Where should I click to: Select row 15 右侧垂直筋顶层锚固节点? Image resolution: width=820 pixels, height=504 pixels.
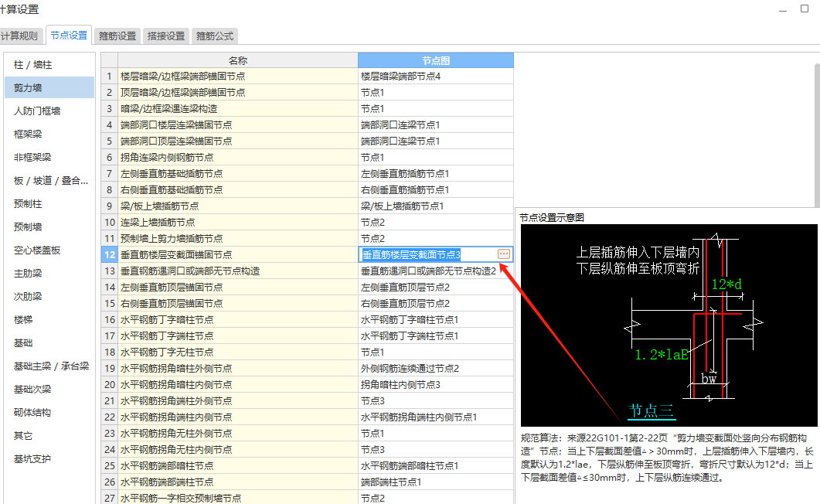(x=238, y=303)
